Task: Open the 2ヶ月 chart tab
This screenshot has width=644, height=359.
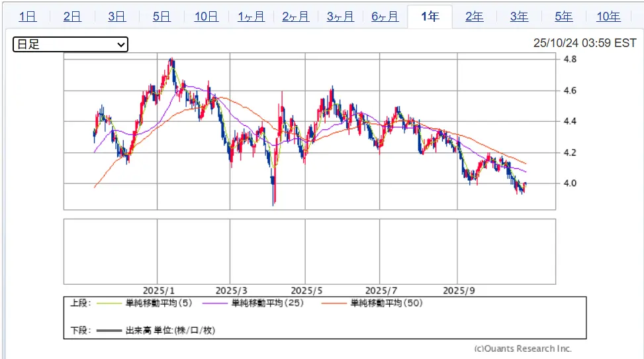Action: 295,17
